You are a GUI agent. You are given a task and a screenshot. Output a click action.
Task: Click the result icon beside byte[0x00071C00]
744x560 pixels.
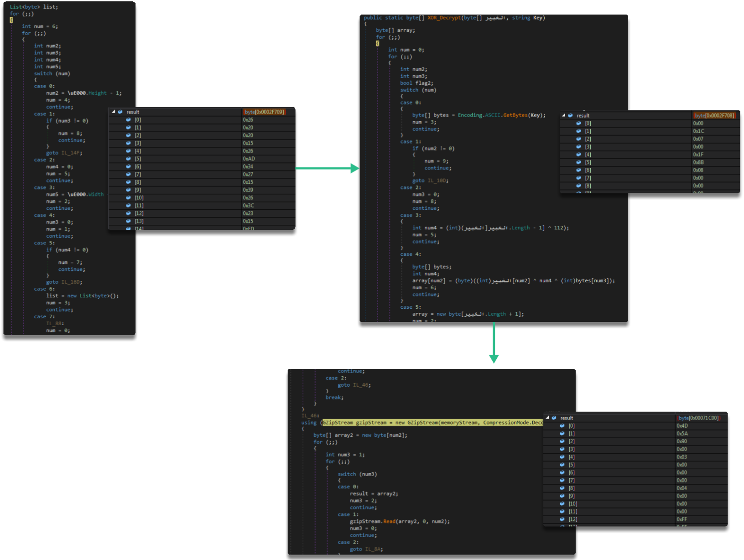[554, 418]
